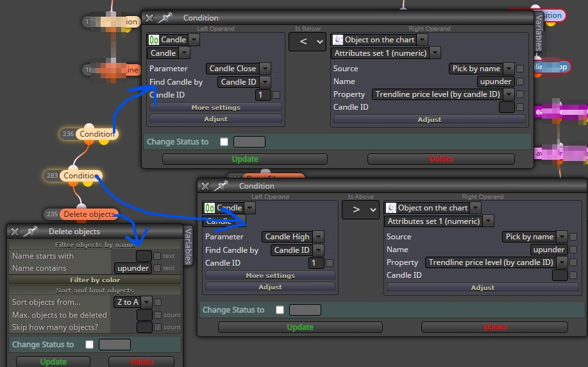Click More settings in upper Condition
Image resolution: width=588 pixels, height=367 pixels.
215,107
